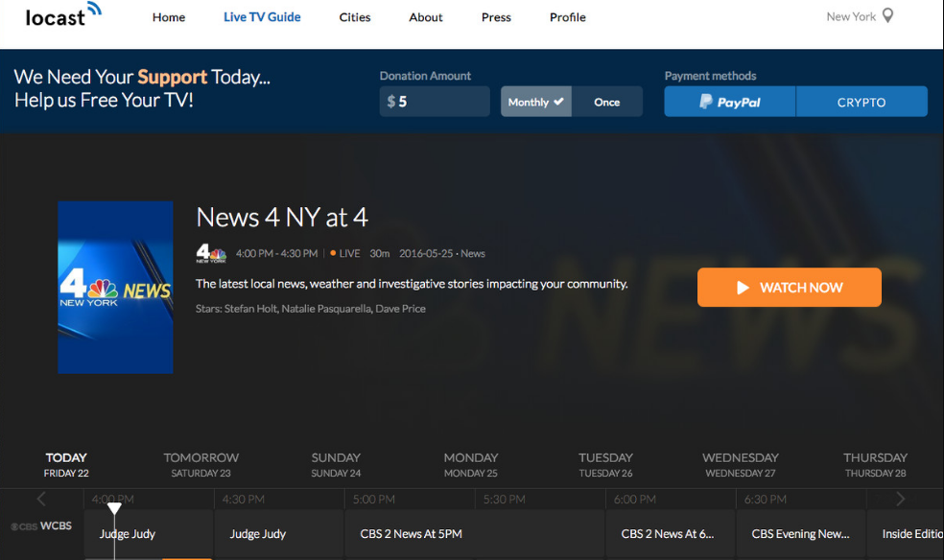Click the next time arrow in guide

[900, 499]
